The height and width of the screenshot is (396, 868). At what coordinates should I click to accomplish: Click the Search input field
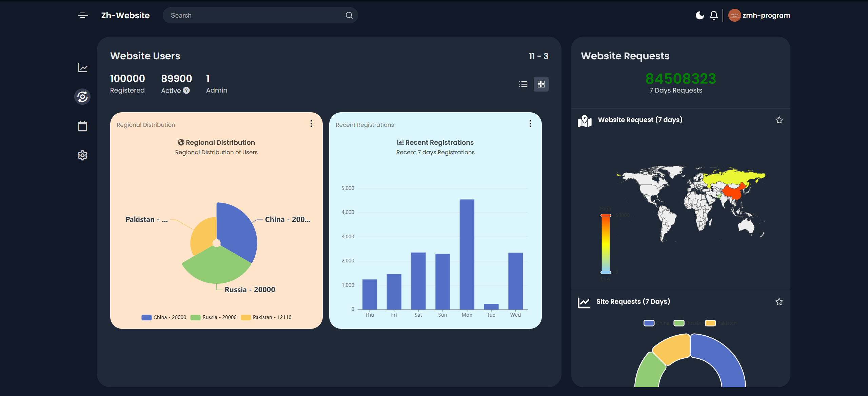(x=254, y=15)
